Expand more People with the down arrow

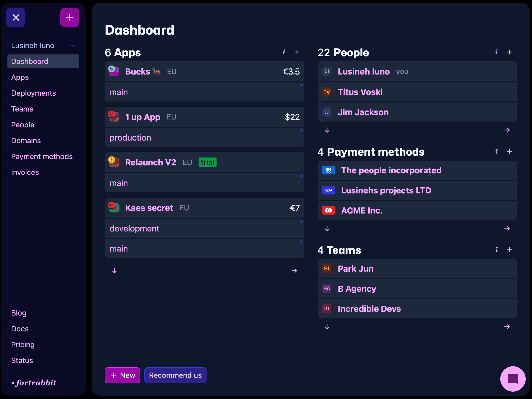click(x=327, y=130)
